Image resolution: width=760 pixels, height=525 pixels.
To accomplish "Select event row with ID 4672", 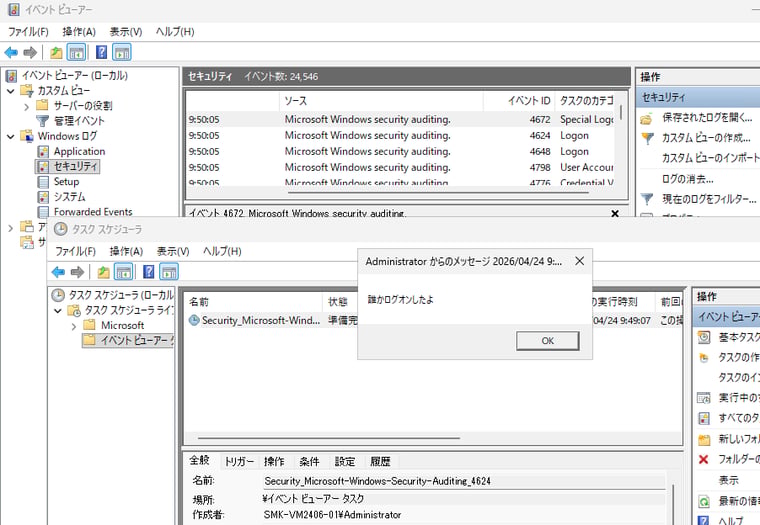I will [400, 119].
